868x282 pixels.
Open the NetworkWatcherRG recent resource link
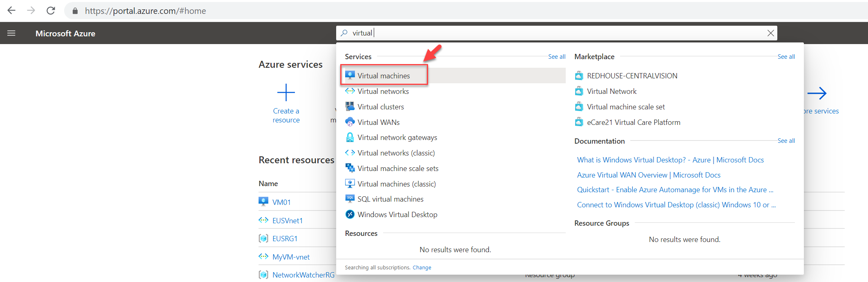[303, 275]
